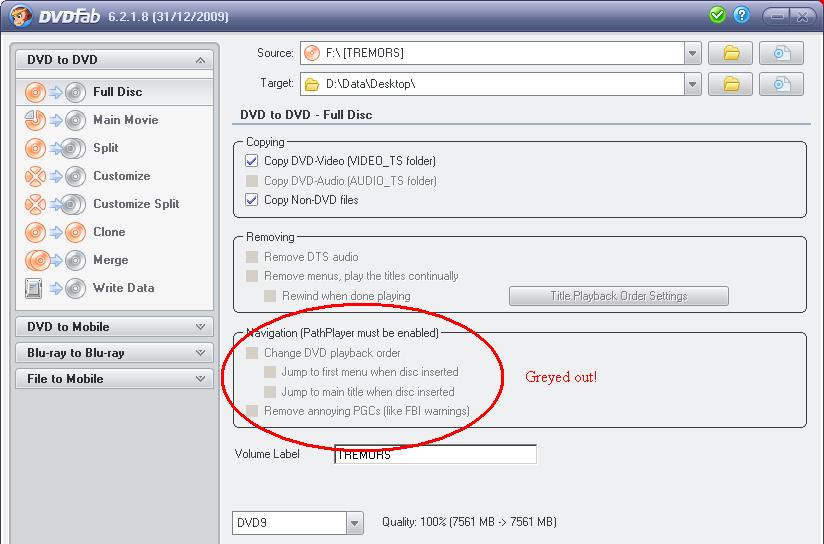This screenshot has width=824, height=544.
Task: Toggle Copy DVD-Video VIDEO_TS checkbox
Action: (x=252, y=161)
